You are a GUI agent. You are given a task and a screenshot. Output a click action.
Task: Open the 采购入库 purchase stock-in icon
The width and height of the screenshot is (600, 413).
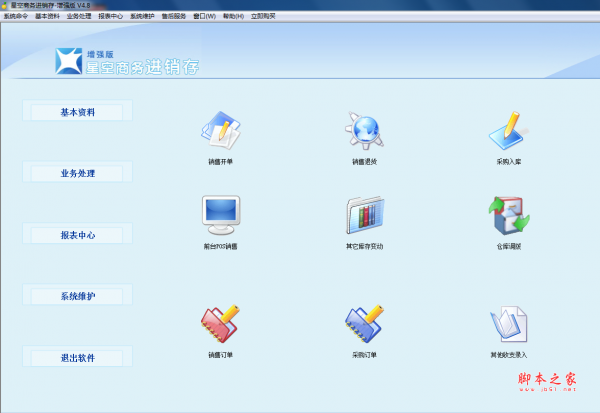point(509,131)
